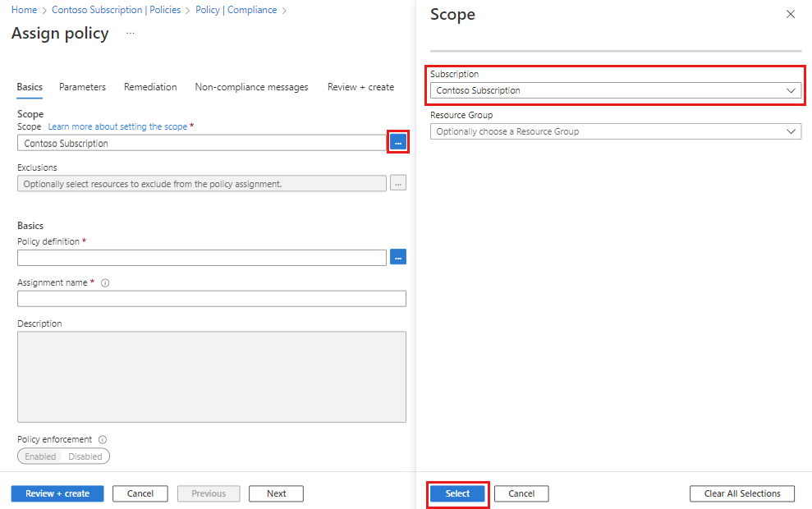
Task: Open the Non-compliance messages tab
Action: coord(252,87)
